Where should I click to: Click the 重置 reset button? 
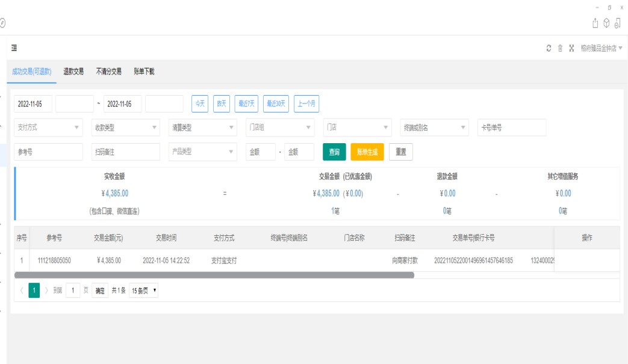tap(400, 152)
